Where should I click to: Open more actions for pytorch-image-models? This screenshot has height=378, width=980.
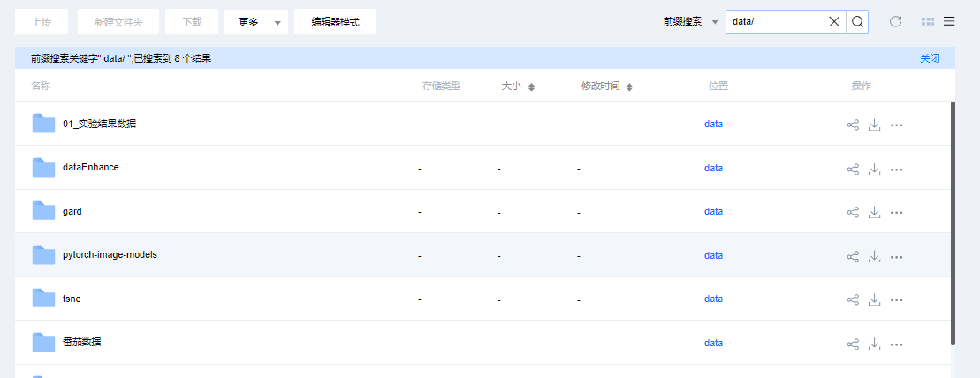[x=896, y=257]
